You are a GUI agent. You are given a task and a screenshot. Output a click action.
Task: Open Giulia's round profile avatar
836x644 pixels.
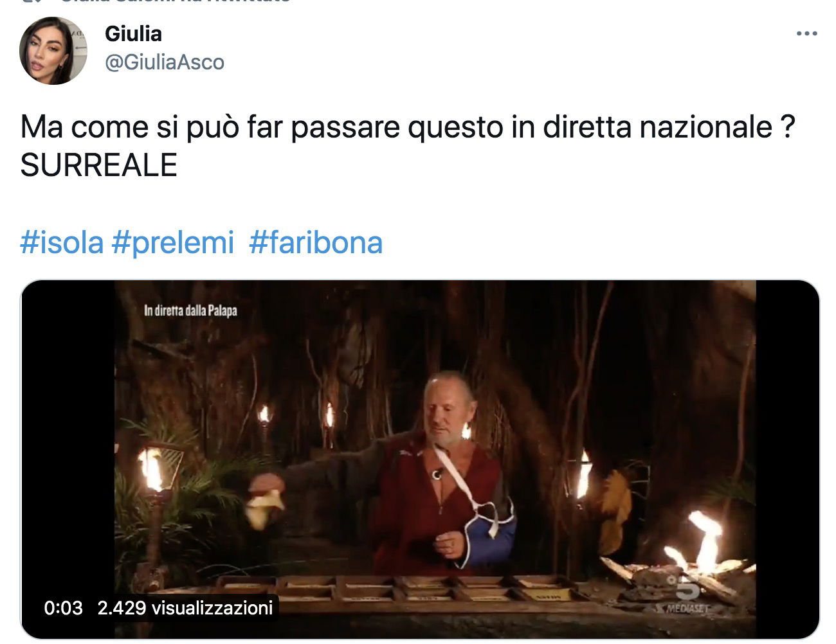(x=53, y=51)
